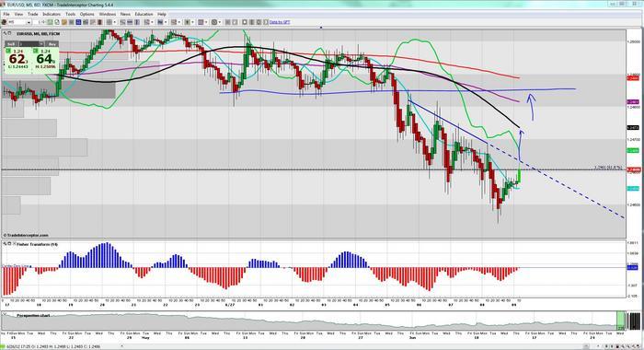The height and width of the screenshot is (350, 644).
Task: Close the Perspective chart panel
Action: pos(4,314)
